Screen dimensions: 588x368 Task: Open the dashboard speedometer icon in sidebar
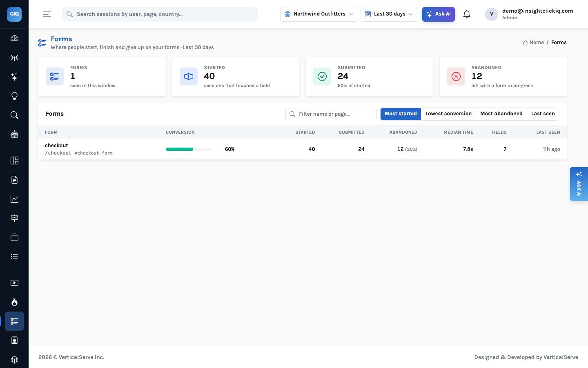(x=14, y=38)
